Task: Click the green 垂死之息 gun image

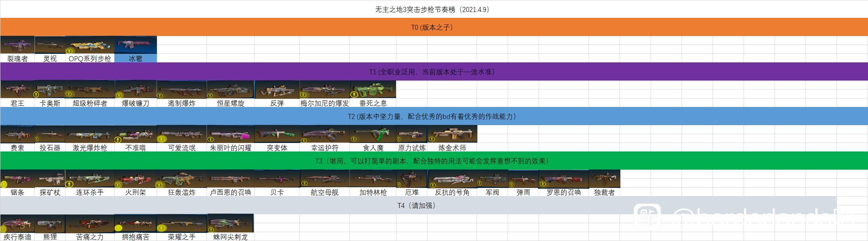Action: click(x=373, y=90)
